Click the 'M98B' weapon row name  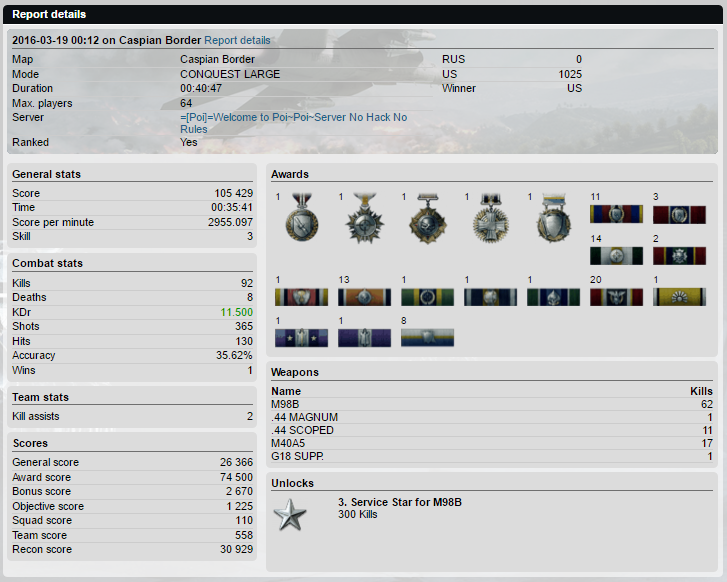[285, 404]
